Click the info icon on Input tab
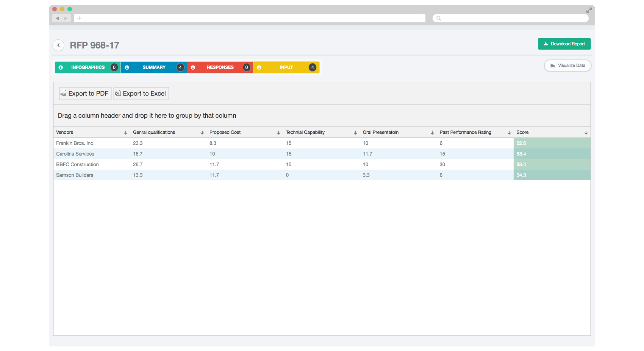This screenshot has width=644, height=351. pos(259,67)
